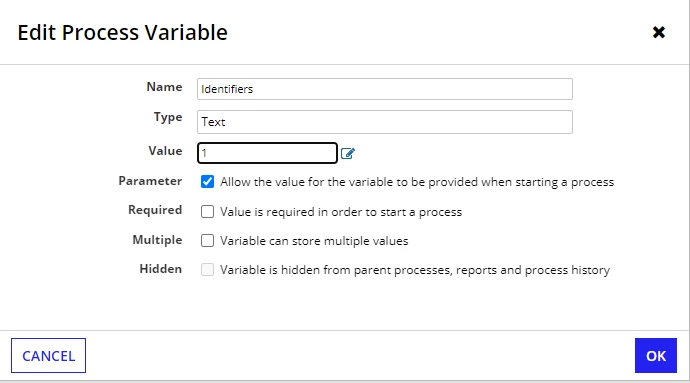Click the Hidden row label
The image size is (690, 383).
pos(161,269)
